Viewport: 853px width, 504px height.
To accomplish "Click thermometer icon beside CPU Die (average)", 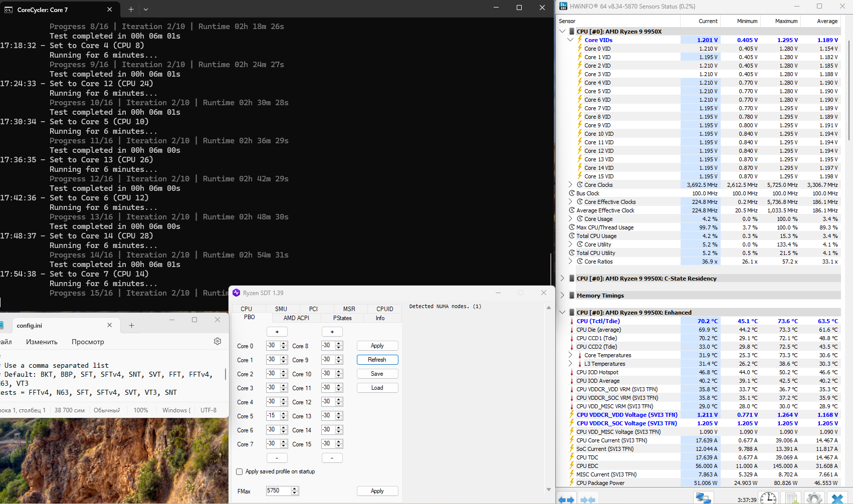I will coord(572,330).
